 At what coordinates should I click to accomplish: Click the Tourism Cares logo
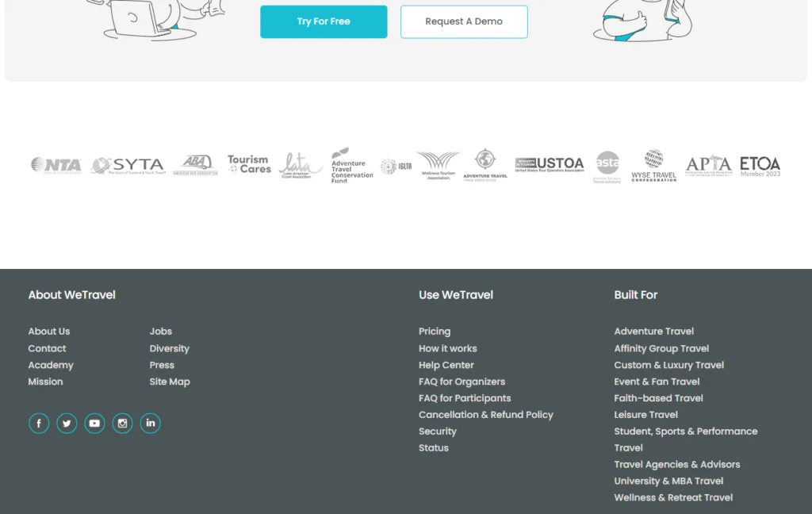click(x=249, y=164)
